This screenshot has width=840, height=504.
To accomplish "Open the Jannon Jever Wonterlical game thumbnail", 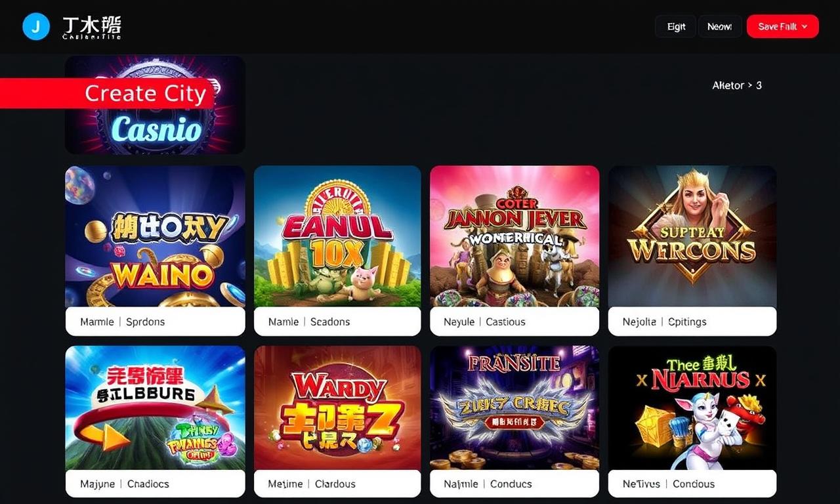I will click(x=514, y=236).
